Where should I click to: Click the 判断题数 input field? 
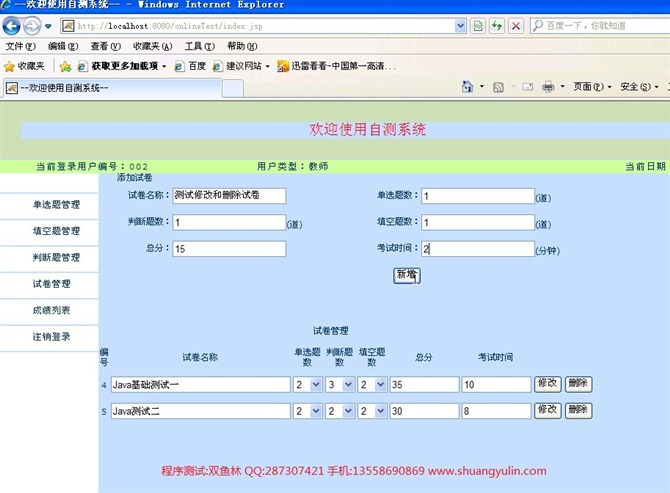click(229, 222)
